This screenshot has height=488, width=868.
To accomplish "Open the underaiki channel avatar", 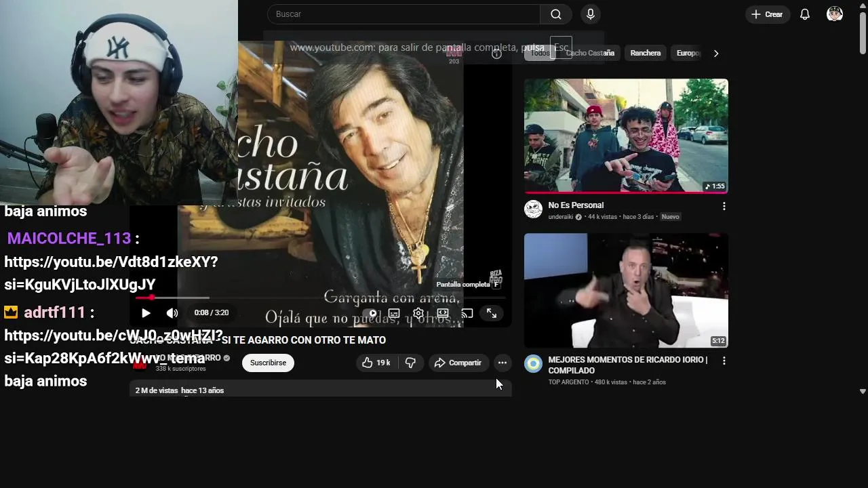I will pyautogui.click(x=534, y=209).
